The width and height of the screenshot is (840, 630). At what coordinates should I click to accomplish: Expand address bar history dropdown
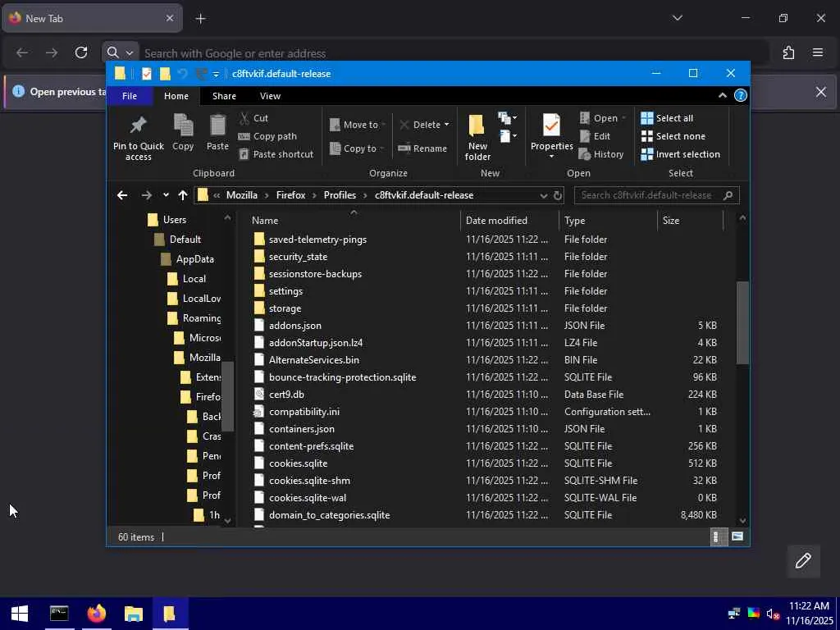click(543, 195)
